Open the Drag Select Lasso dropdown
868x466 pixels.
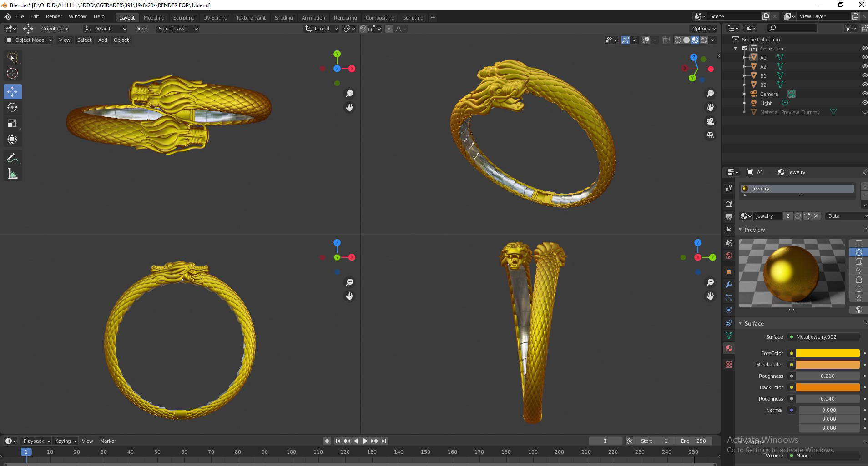point(177,29)
